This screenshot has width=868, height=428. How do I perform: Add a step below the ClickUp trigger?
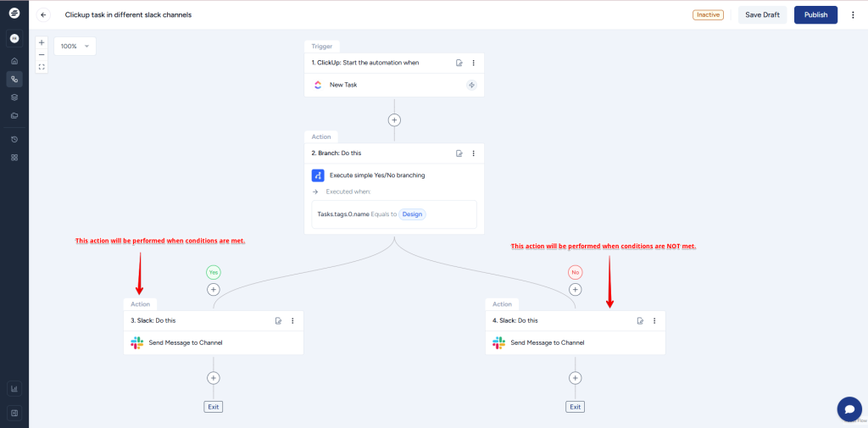pos(394,120)
